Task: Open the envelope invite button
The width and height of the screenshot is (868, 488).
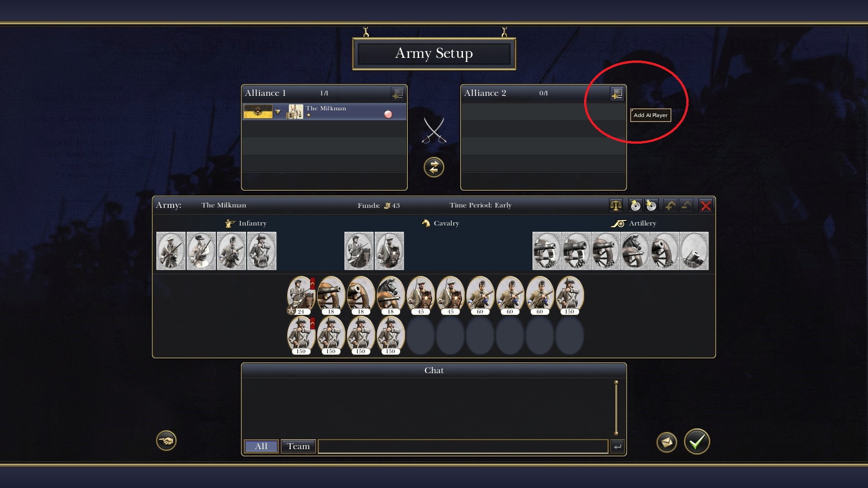Action: point(666,442)
